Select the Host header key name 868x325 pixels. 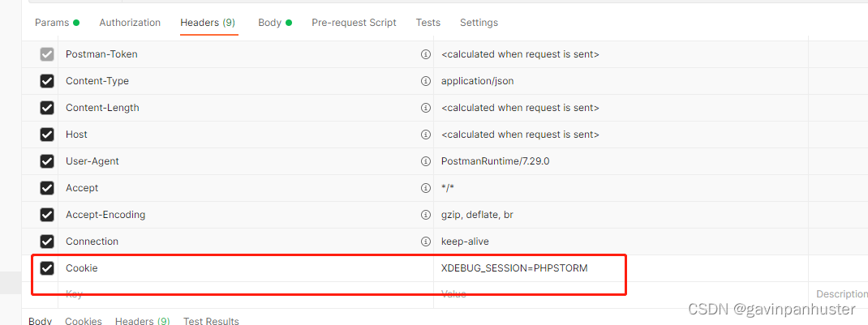(x=76, y=135)
